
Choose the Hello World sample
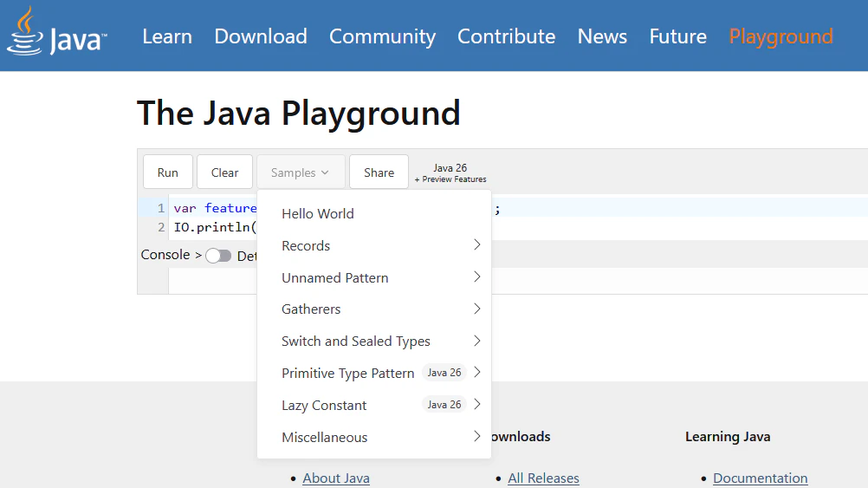[374, 214]
